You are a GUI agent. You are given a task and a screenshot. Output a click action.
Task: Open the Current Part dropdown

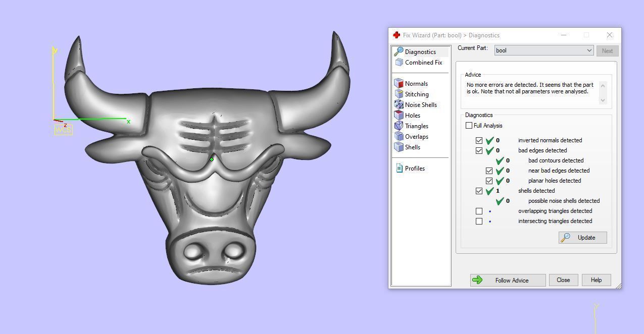(x=543, y=50)
